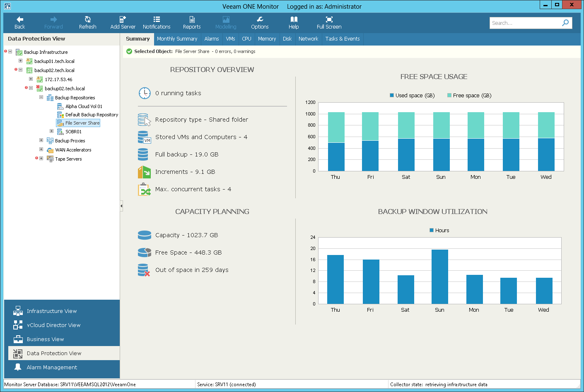Image resolution: width=584 pixels, height=392 pixels.
Task: Click 'Free Space - 448.3 GB' text
Action: coord(188,253)
